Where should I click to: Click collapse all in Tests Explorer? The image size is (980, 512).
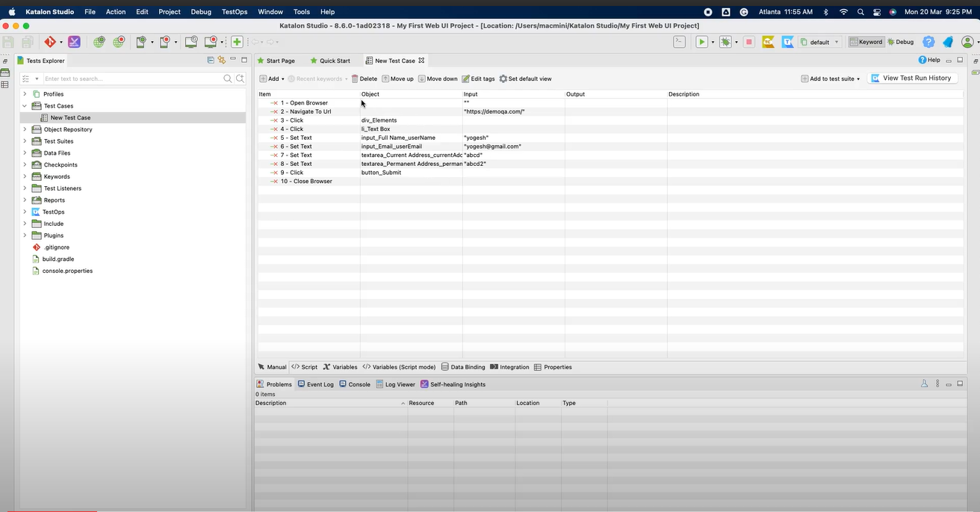tap(211, 60)
